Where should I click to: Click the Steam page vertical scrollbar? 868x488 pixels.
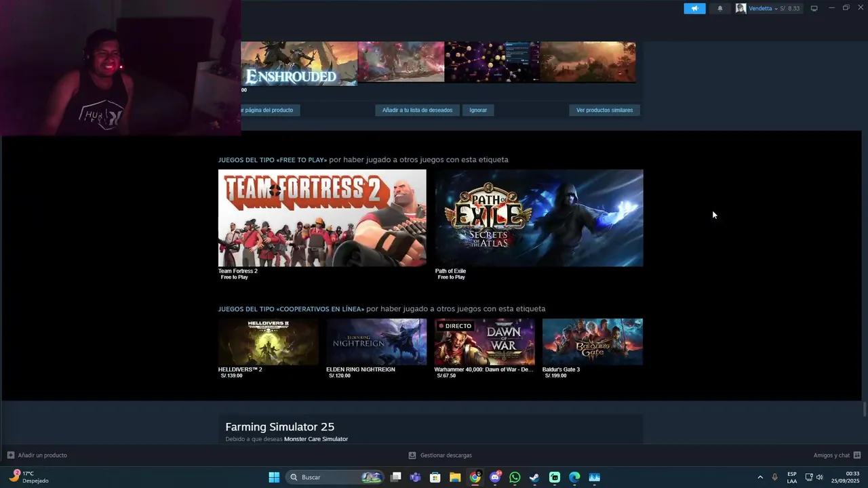click(x=865, y=409)
